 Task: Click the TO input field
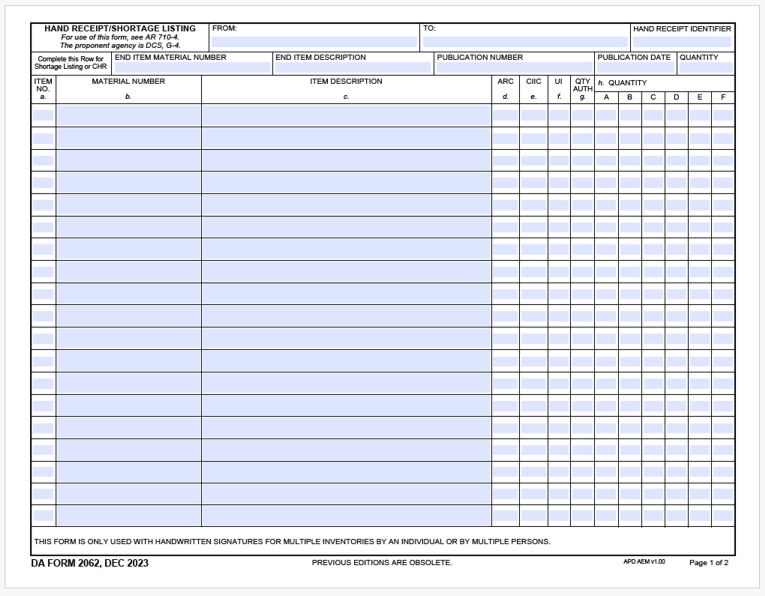pos(524,43)
